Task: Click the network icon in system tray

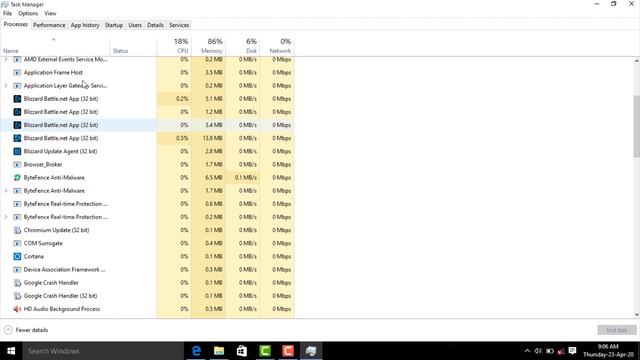Action: (x=561, y=351)
